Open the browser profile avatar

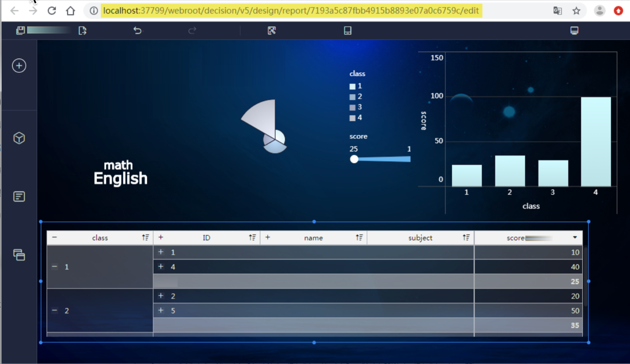(x=600, y=11)
